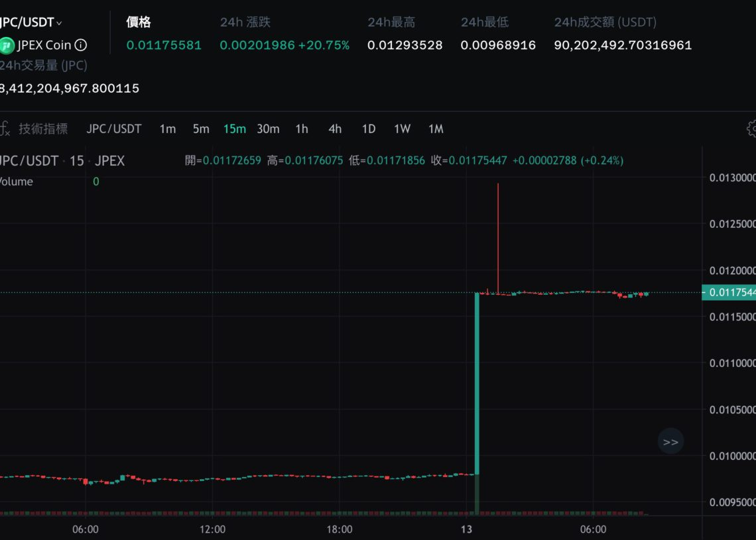This screenshot has height=540, width=756.
Task: Click the 13 date axis label
Action: tap(466, 529)
